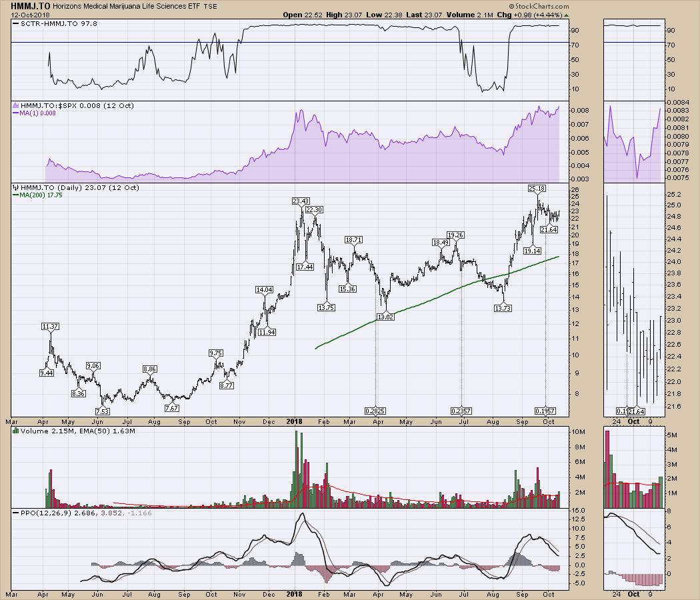700x600 pixels.
Task: Select the HMMJ.TO ticker in the chart title
Action: (x=31, y=6)
